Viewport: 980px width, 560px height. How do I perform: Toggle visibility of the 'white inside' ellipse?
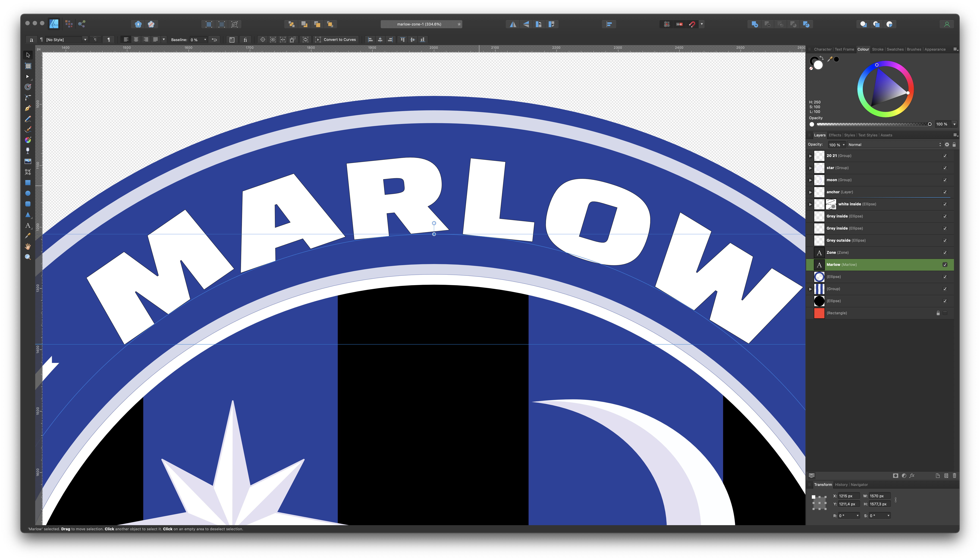click(x=945, y=204)
